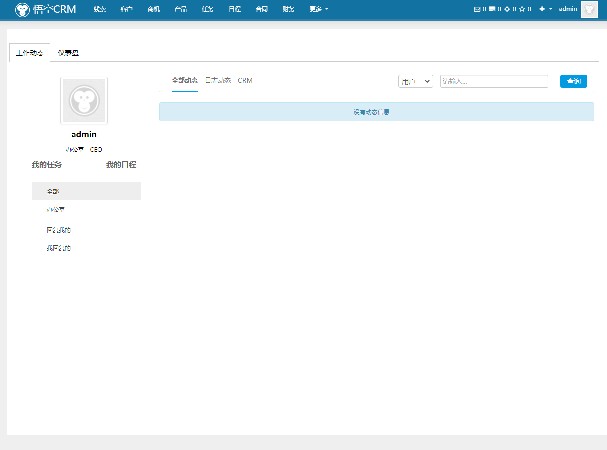This screenshot has height=450, width=607.
Task: Click the CEO role label
Action: (x=96, y=149)
